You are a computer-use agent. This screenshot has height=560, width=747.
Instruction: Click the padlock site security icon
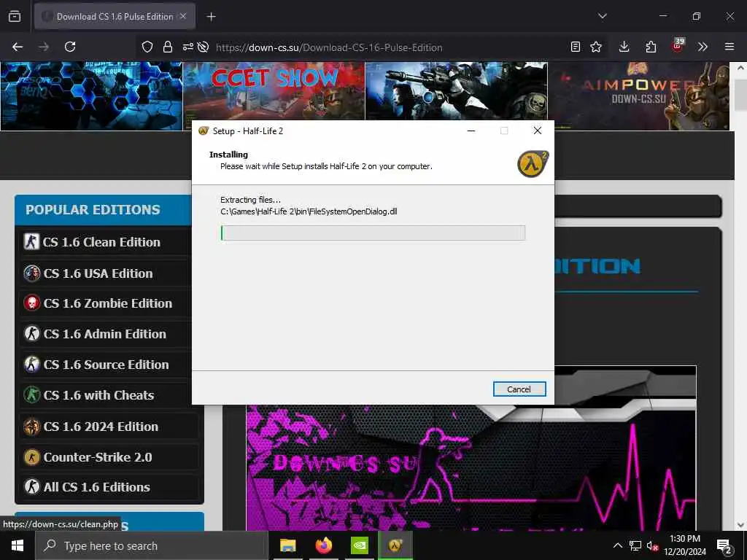tap(167, 47)
